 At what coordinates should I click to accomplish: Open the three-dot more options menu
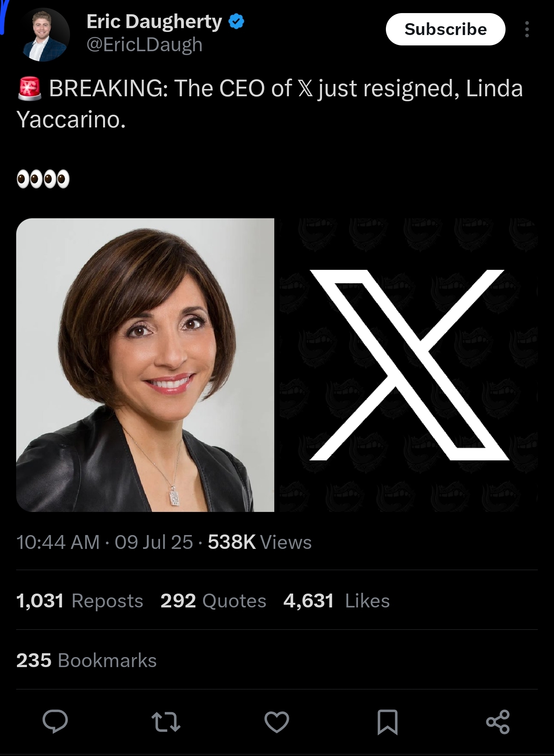(527, 29)
